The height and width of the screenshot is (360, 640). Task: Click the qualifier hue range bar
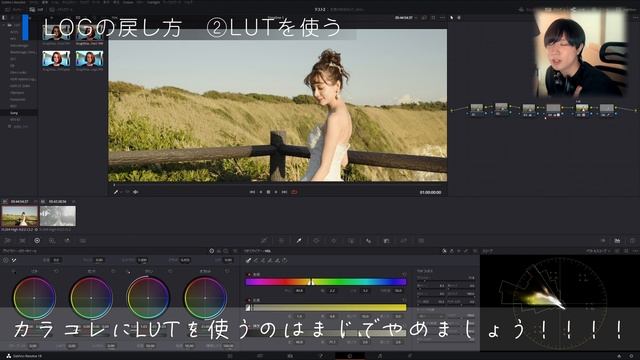tap(326, 282)
